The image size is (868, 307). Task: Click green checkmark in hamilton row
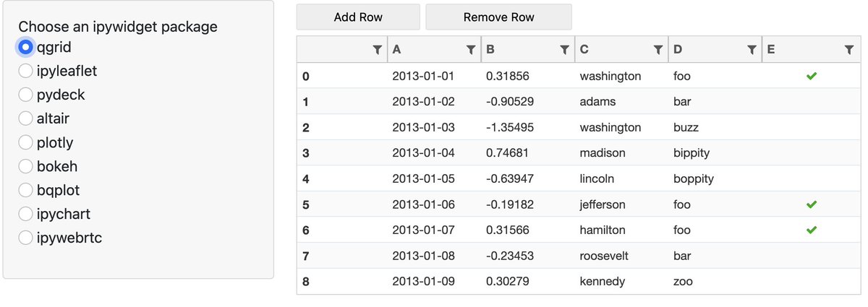[x=812, y=230]
